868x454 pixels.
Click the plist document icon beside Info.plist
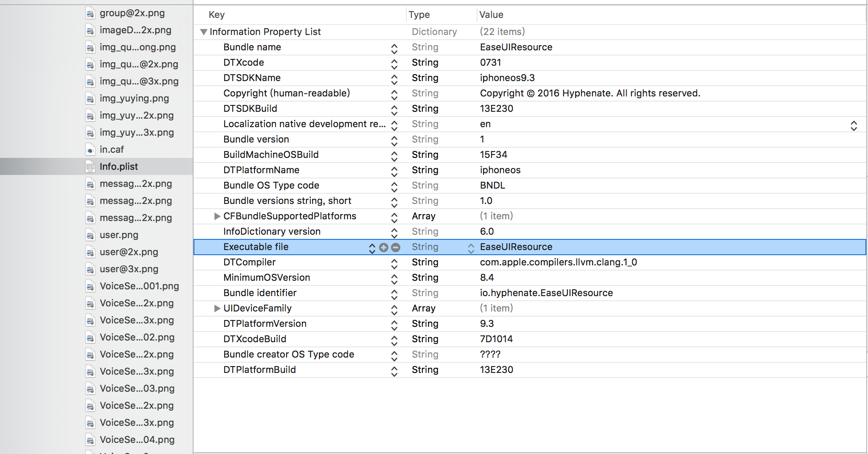[x=90, y=167]
